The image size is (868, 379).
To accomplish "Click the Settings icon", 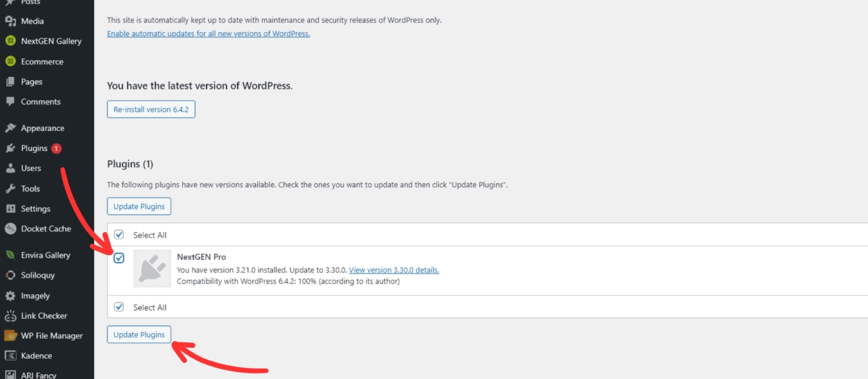I will pos(10,208).
